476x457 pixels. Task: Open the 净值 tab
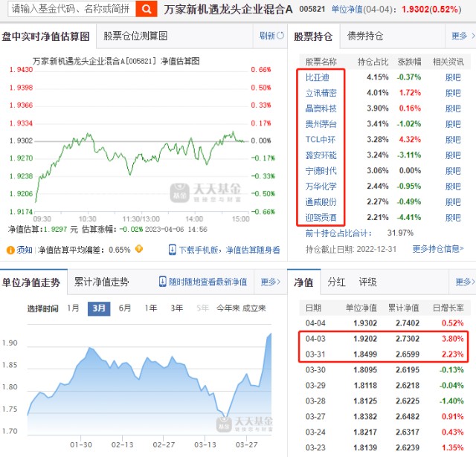303,282
